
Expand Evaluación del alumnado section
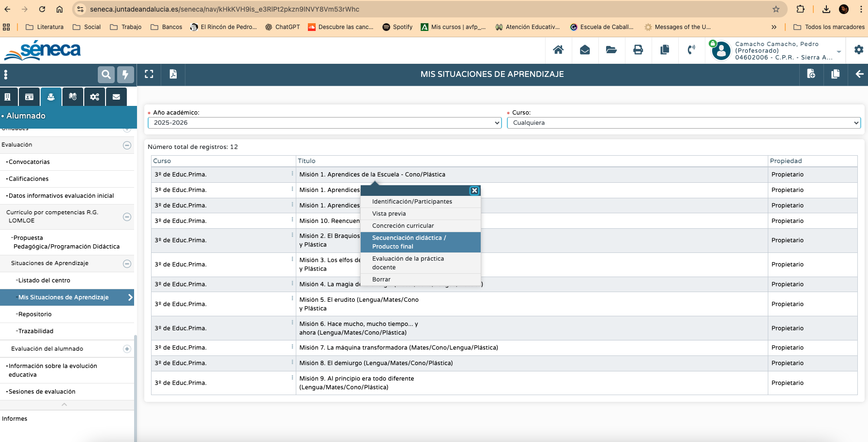click(x=127, y=349)
